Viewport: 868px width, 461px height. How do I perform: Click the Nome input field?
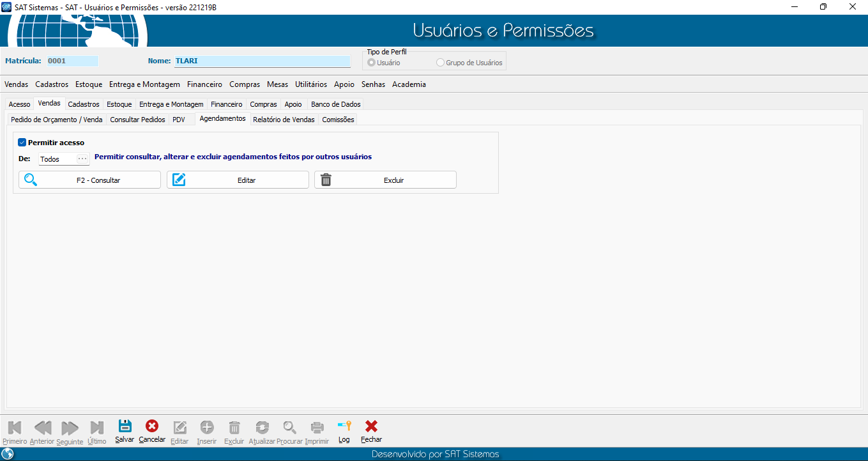click(262, 61)
